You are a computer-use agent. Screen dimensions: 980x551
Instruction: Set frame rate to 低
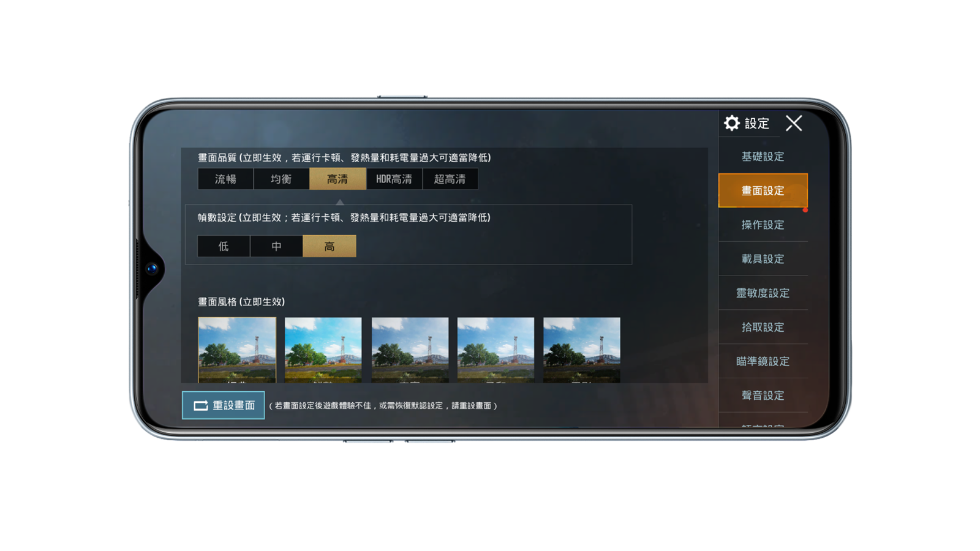[224, 246]
